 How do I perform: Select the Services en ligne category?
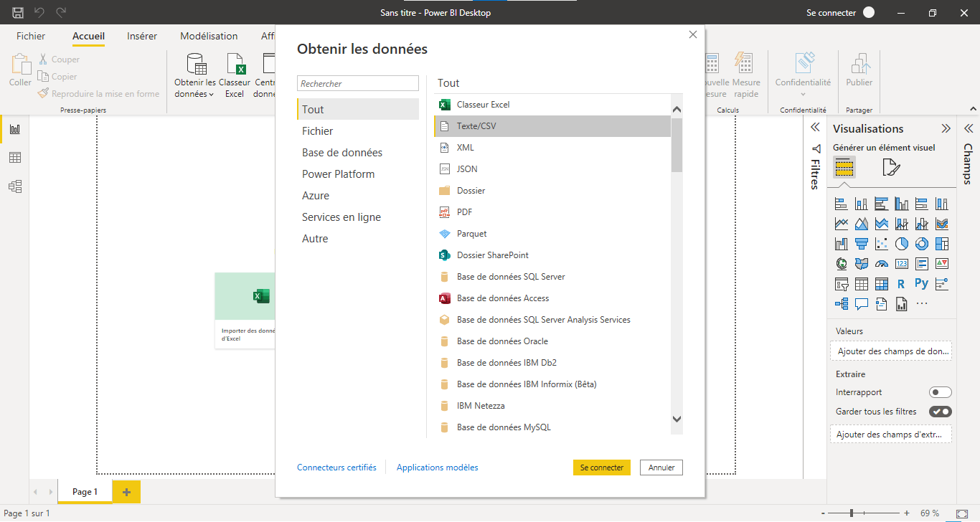(358, 217)
